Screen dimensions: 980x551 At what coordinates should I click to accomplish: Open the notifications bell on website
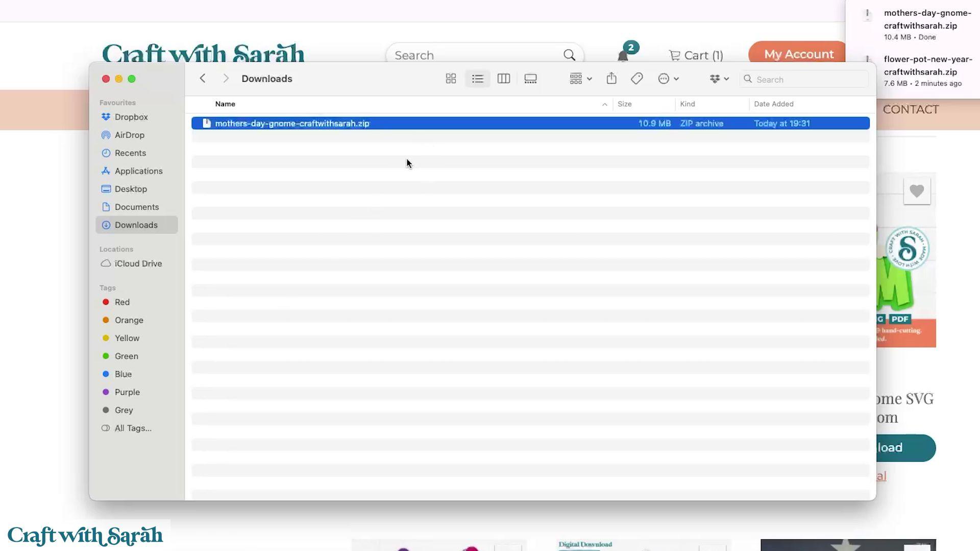[x=623, y=55]
